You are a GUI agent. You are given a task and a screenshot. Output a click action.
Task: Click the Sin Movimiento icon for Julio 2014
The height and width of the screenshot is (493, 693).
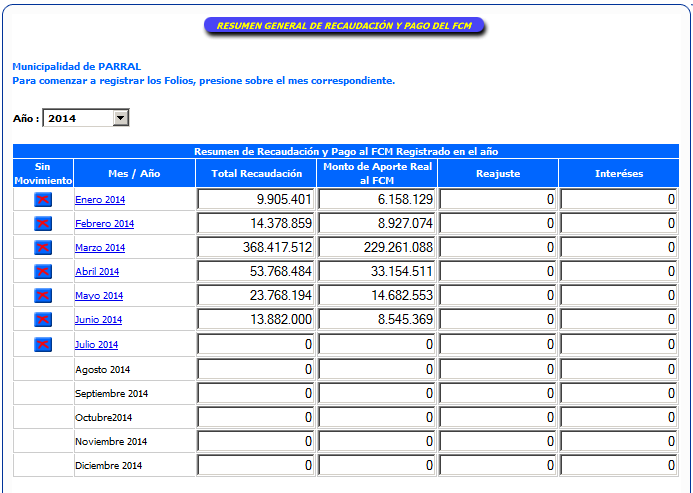[43, 344]
